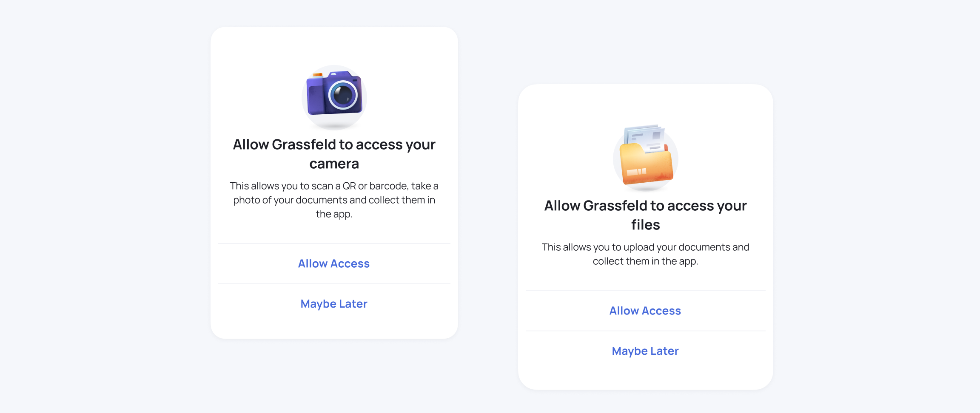
Task: Choose Maybe Later in the camera dialog
Action: [334, 304]
